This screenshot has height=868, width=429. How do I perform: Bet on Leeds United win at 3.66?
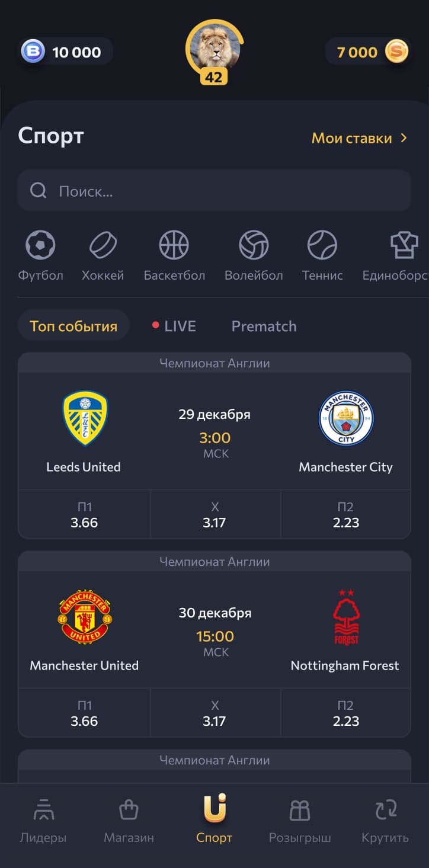coord(84,515)
